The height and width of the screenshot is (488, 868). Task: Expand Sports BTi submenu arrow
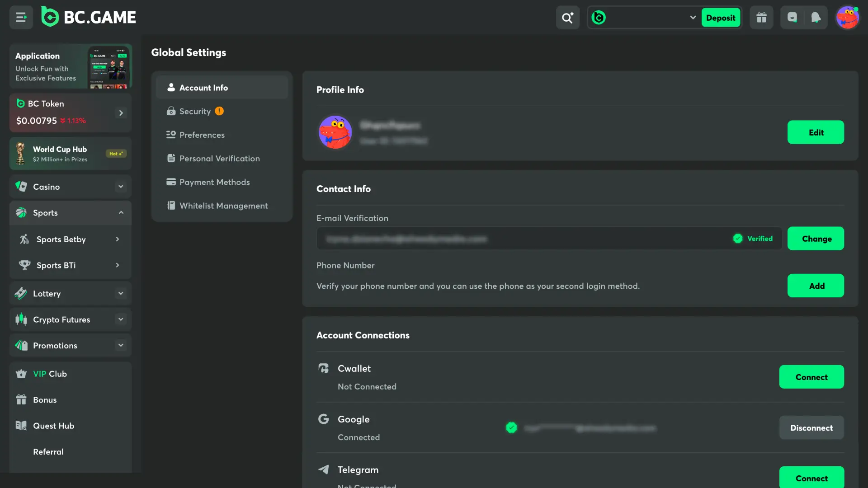[x=118, y=265]
